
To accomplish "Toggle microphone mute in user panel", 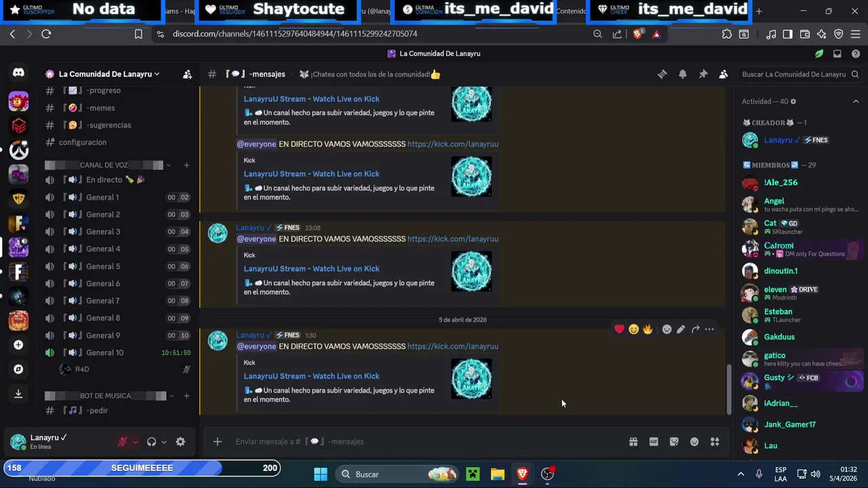I will [x=123, y=441].
